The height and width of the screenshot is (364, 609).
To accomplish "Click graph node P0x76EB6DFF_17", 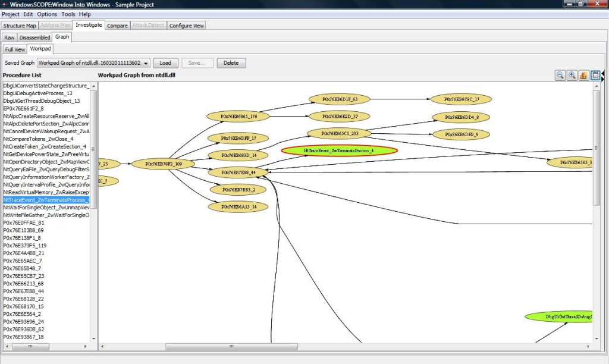I will pos(238,139).
